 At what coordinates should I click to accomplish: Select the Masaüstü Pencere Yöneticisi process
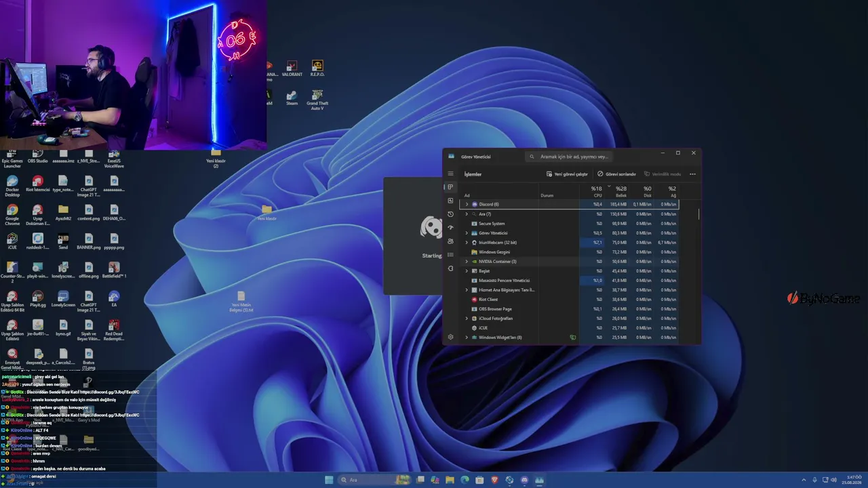(570, 280)
